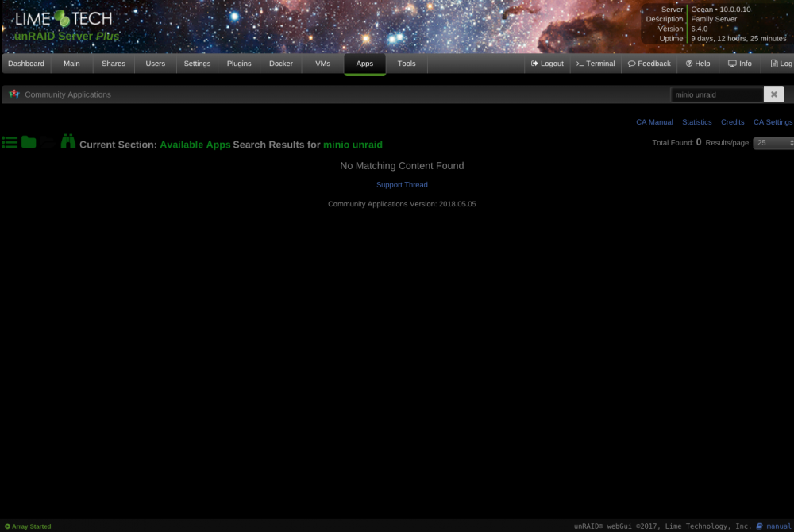Screen dimensions: 794x532
Task: Click the green folder categories icon
Action: 29,142
